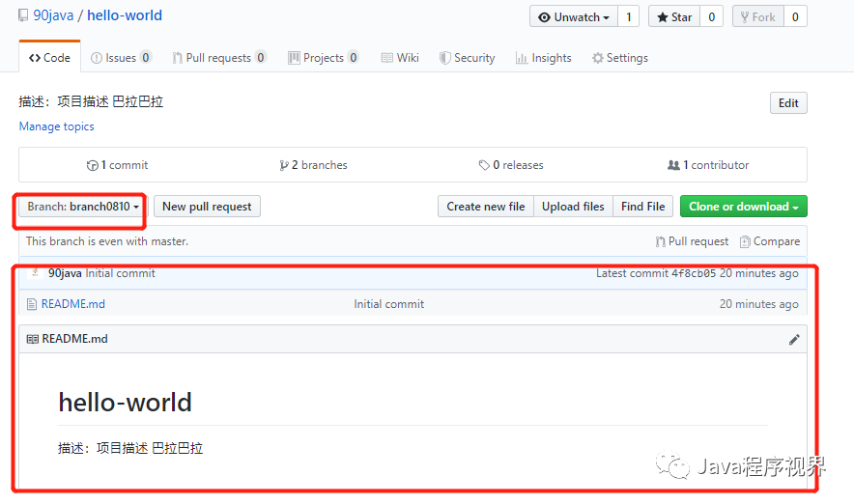Open the Security tab

pos(468,58)
